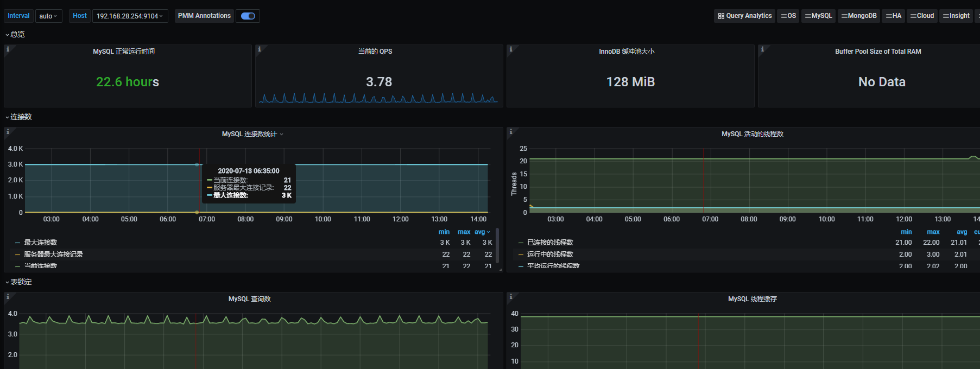Show info icon on MySQL 活动的线程数 panel
The image size is (980, 369).
(510, 132)
